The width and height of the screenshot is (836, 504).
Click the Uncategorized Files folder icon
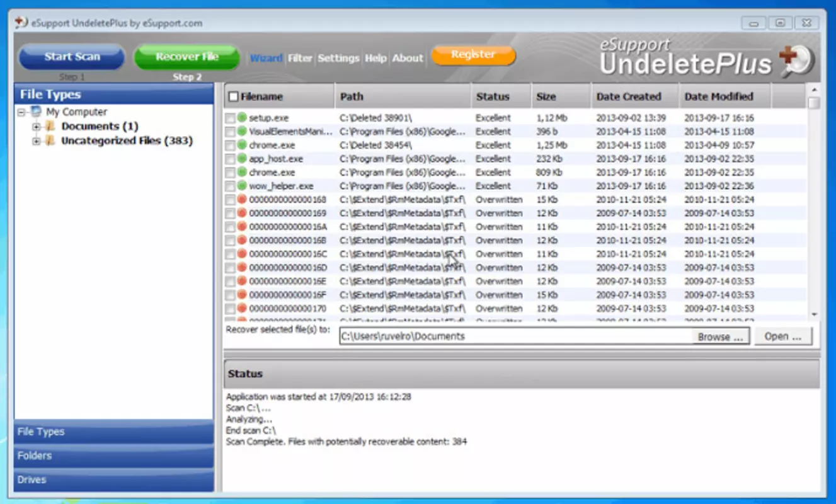coord(50,140)
